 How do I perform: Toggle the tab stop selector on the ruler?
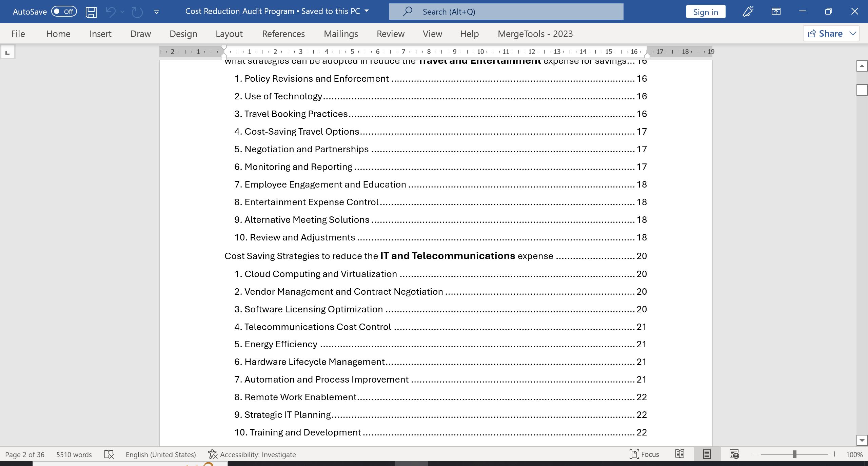(7, 52)
